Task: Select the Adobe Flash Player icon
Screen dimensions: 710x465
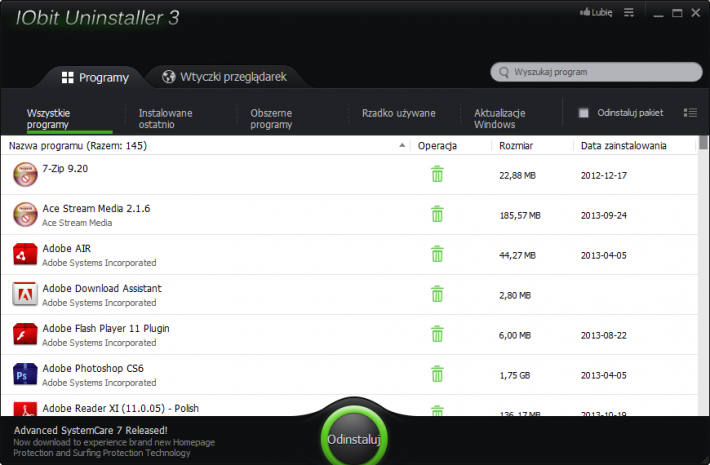Action: pyautogui.click(x=25, y=334)
